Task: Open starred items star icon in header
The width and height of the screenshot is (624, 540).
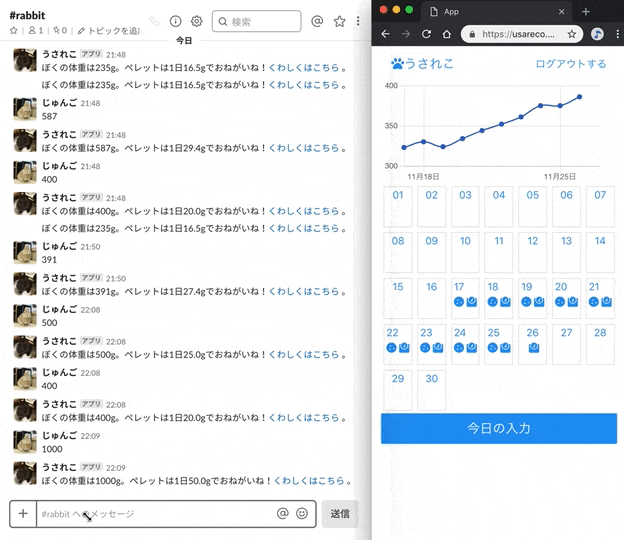Action: point(339,21)
